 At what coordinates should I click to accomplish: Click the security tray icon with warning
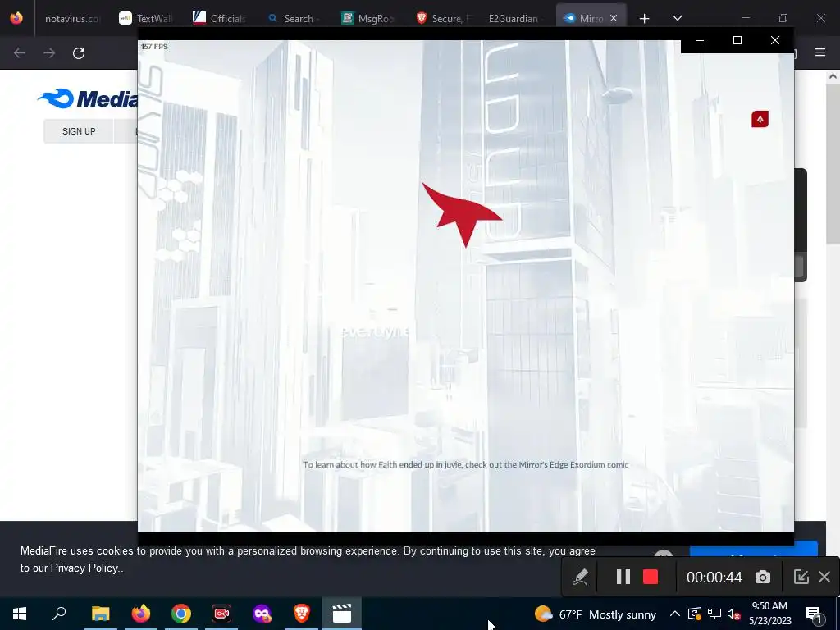pyautogui.click(x=695, y=614)
